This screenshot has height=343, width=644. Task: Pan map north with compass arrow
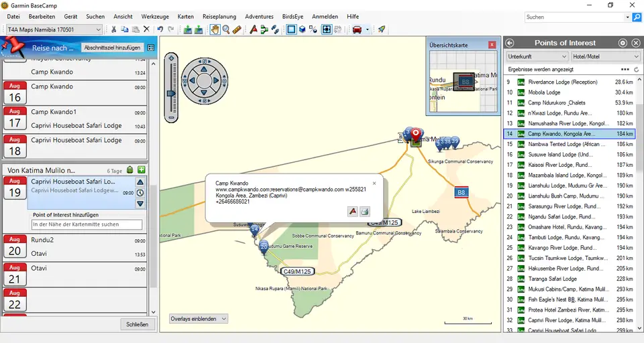(x=204, y=68)
